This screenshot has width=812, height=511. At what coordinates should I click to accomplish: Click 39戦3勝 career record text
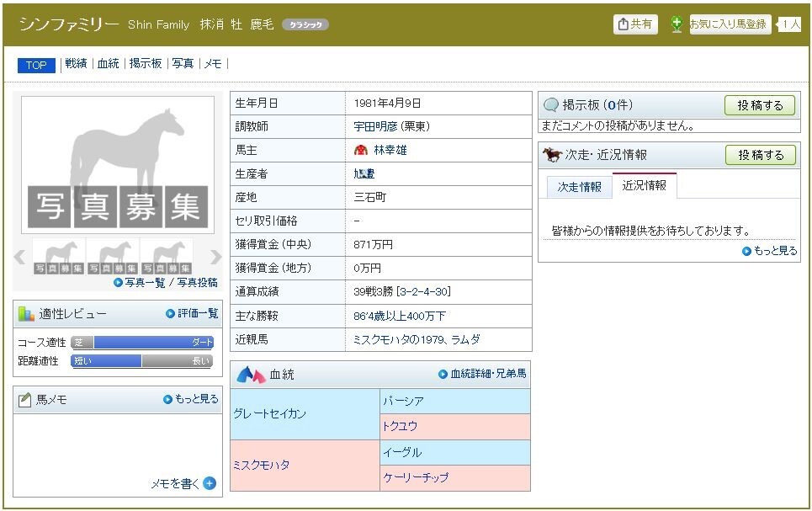373,292
